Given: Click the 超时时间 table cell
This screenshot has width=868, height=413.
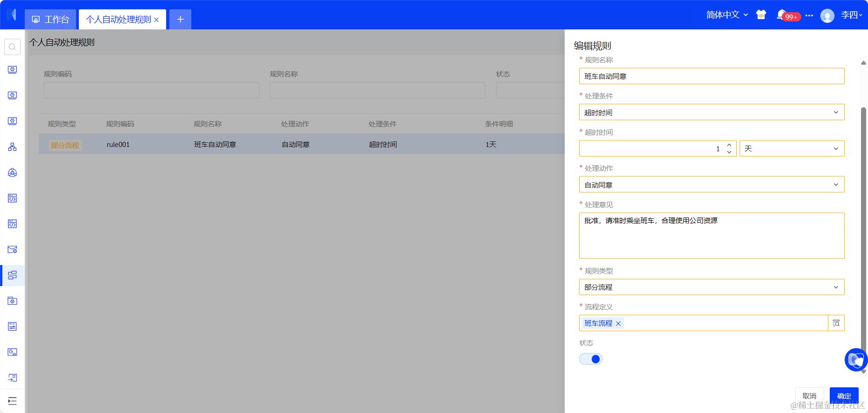Looking at the screenshot, I should (383, 145).
